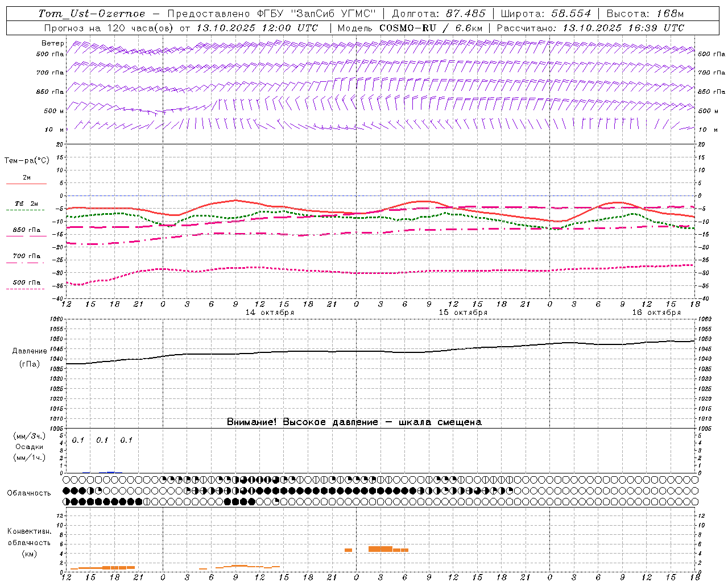Click the Рассчитано: 13.10.2025 16:39 UTC timestamp
728x582 pixels.
pos(590,28)
